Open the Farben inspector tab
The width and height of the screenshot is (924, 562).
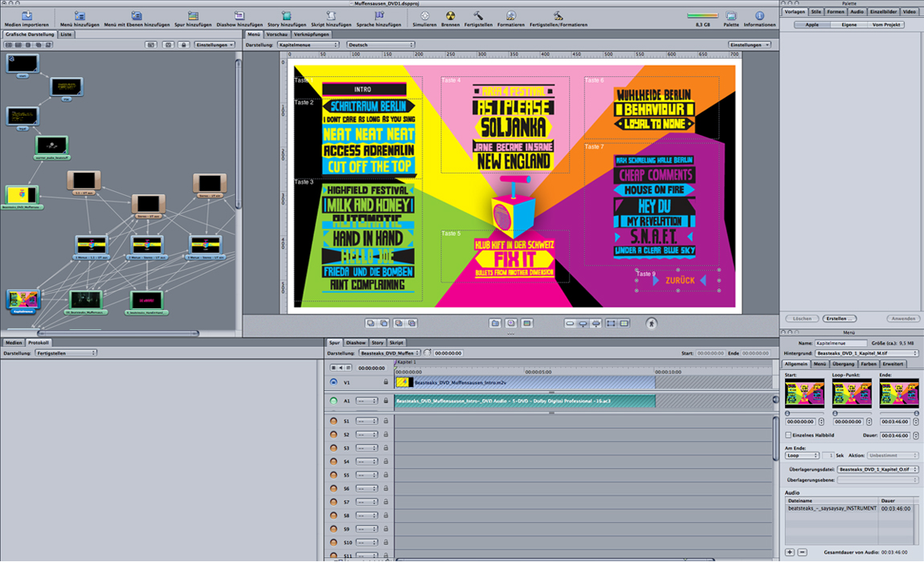tap(869, 364)
